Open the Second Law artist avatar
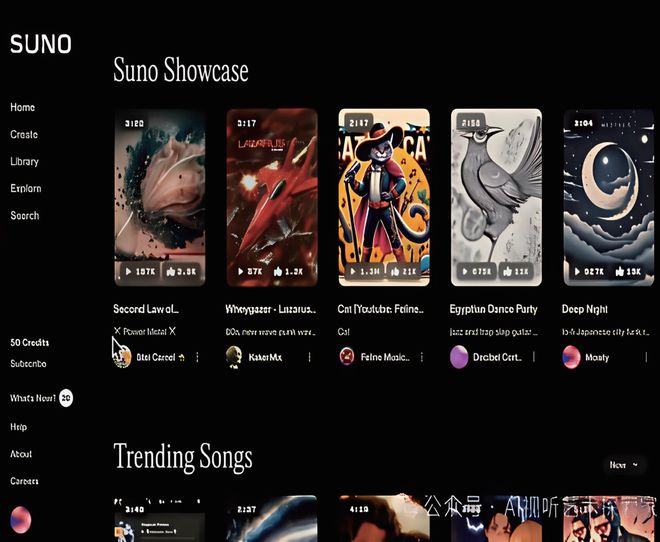660x542 pixels. pyautogui.click(x=122, y=357)
